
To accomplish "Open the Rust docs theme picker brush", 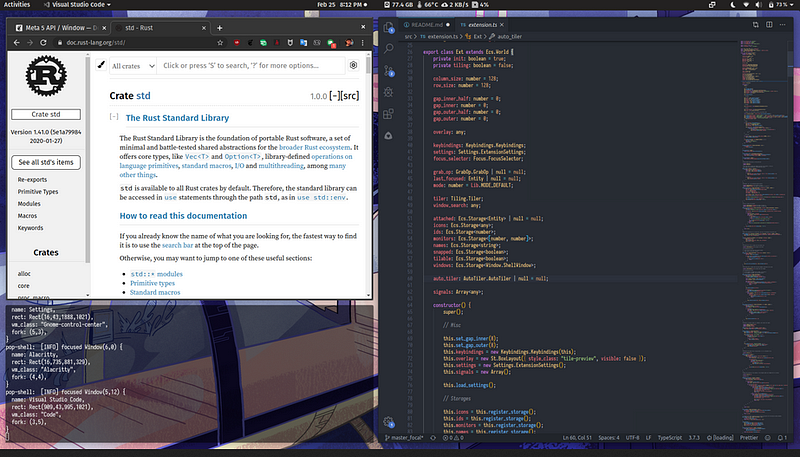I will pos(101,65).
